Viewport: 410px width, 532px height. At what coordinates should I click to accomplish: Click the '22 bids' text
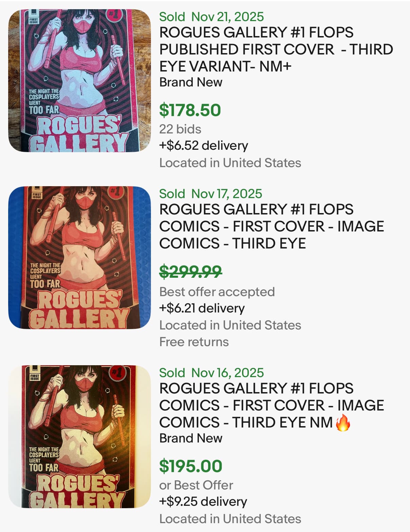click(x=180, y=129)
